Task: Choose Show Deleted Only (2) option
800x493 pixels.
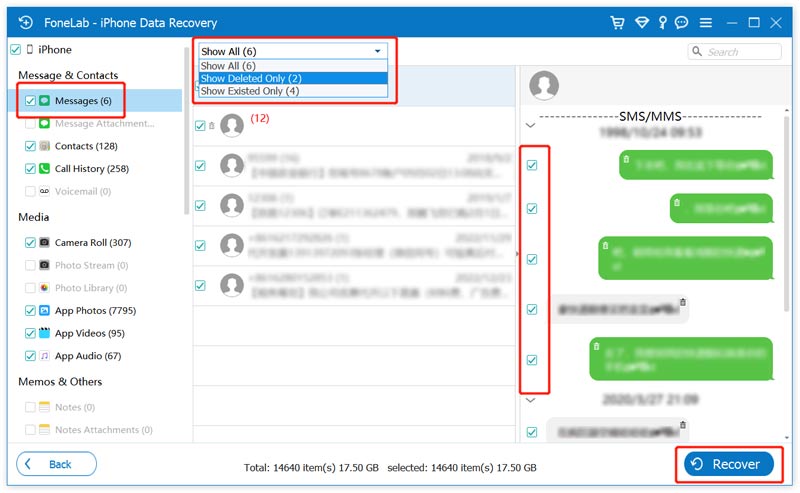Action: click(x=293, y=78)
